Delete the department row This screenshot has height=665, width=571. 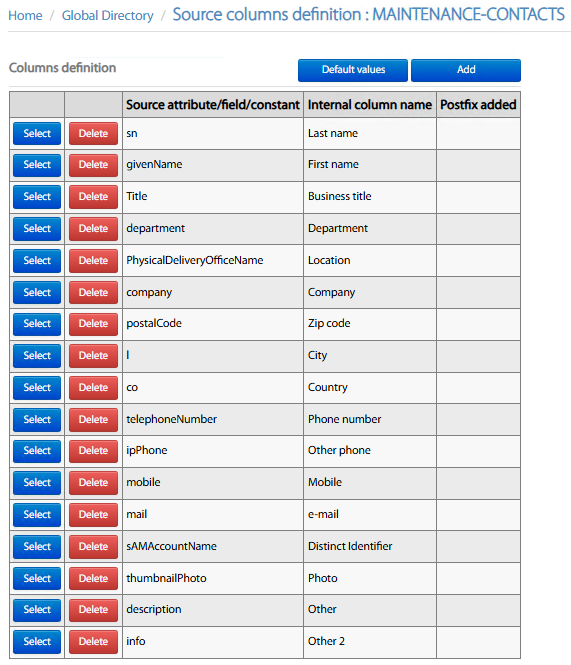coord(93,229)
